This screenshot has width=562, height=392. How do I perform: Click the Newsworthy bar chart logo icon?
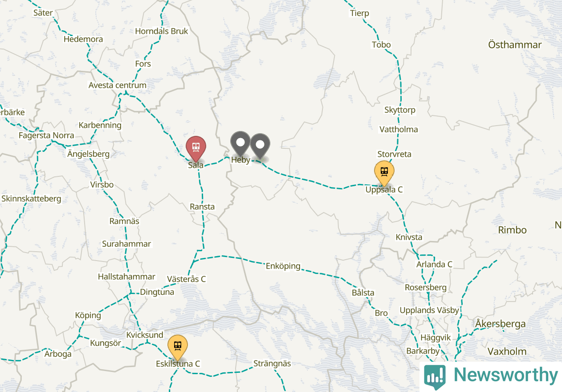[x=435, y=377]
